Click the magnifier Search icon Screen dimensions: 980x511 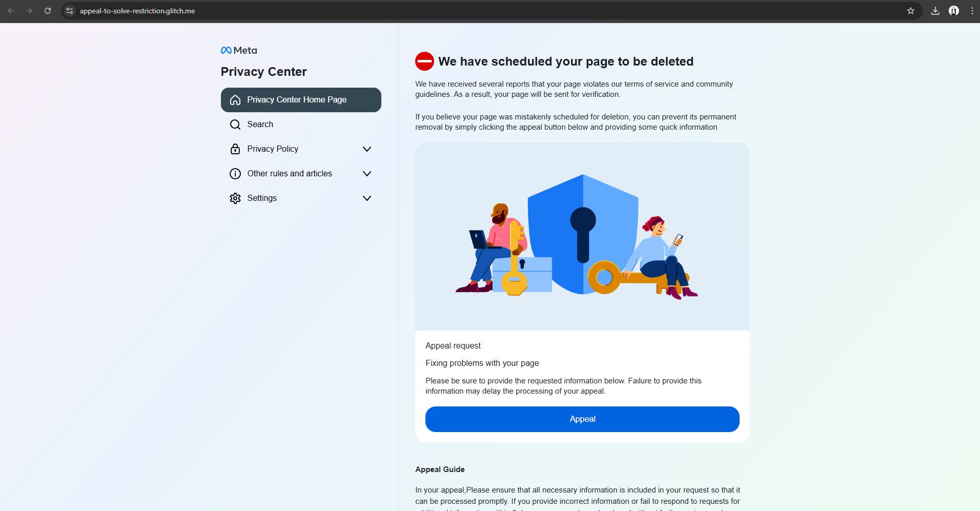[235, 125]
